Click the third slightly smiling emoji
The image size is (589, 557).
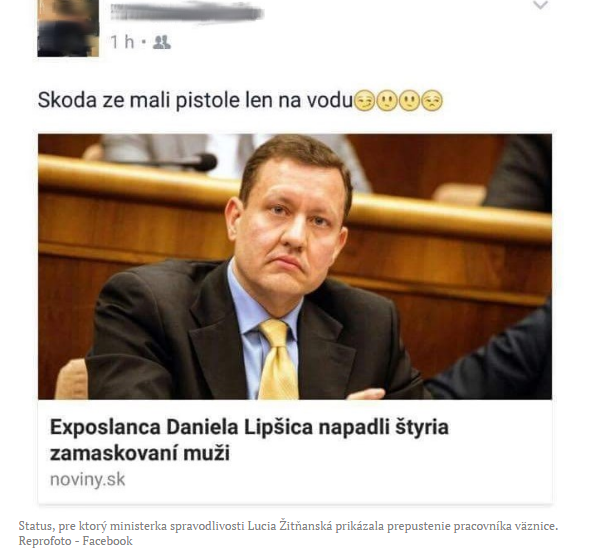click(409, 101)
